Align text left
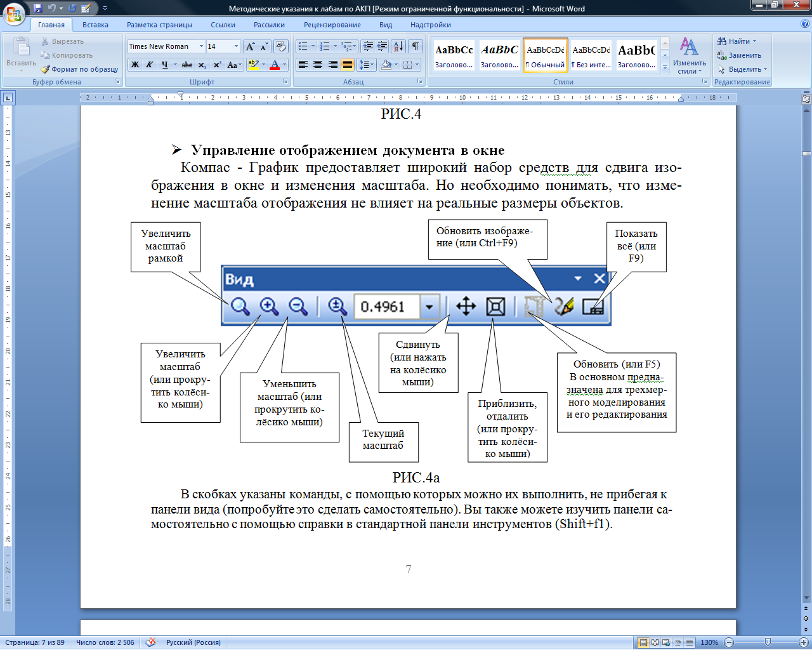812x650 pixels. click(x=303, y=65)
